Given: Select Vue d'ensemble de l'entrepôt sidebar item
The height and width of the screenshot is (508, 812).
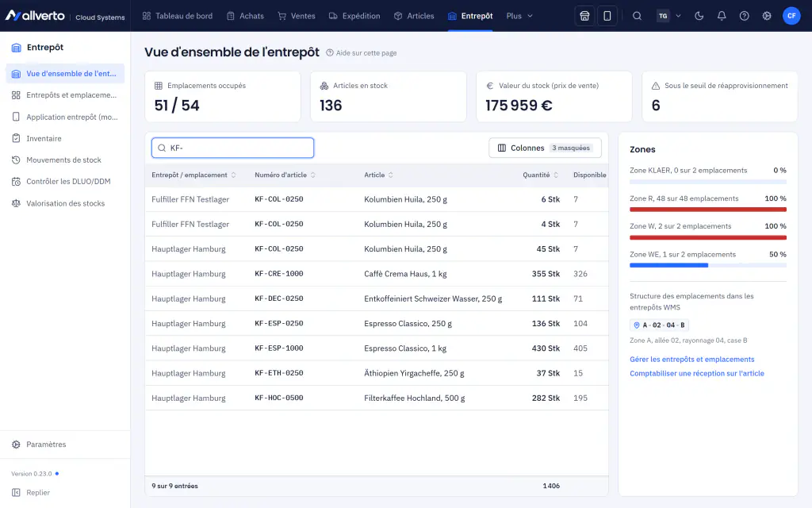Looking at the screenshot, I should (x=65, y=74).
